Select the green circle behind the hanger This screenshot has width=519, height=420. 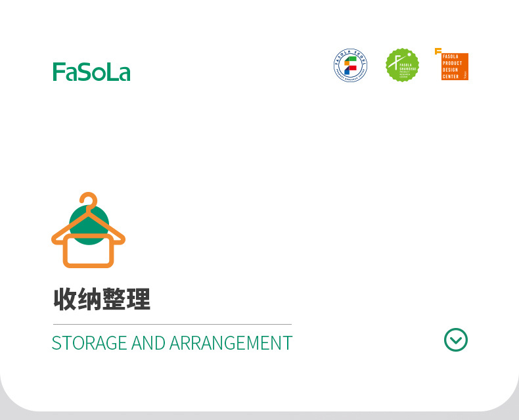[x=89, y=225]
